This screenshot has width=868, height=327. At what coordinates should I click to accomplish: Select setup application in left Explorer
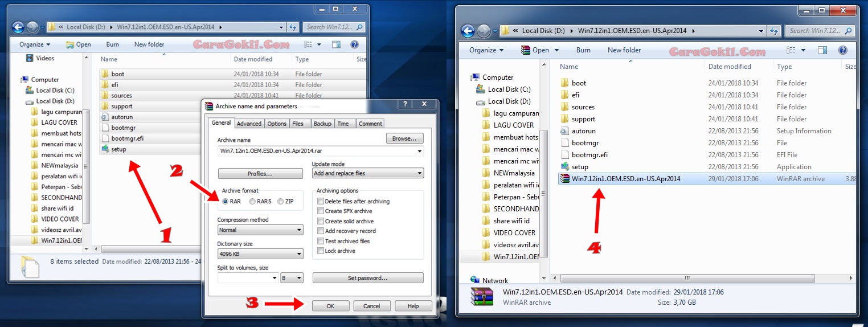point(118,149)
